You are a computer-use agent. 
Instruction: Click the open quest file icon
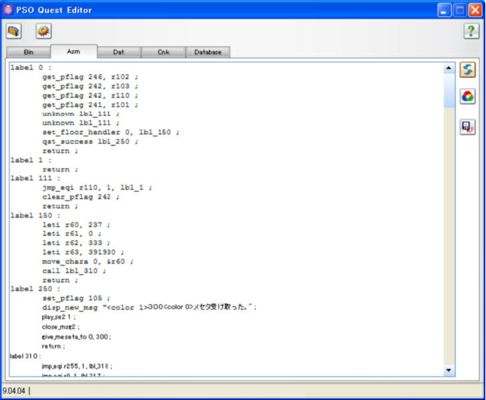click(14, 31)
